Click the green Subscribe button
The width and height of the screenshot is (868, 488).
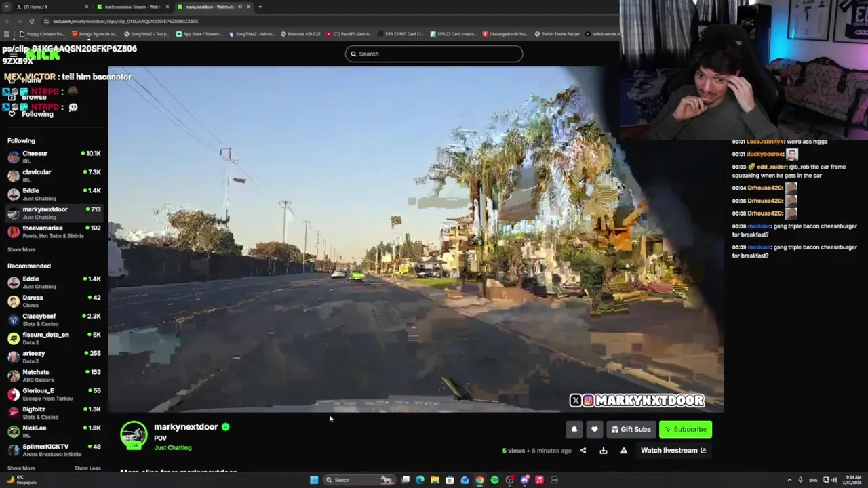pyautogui.click(x=686, y=429)
